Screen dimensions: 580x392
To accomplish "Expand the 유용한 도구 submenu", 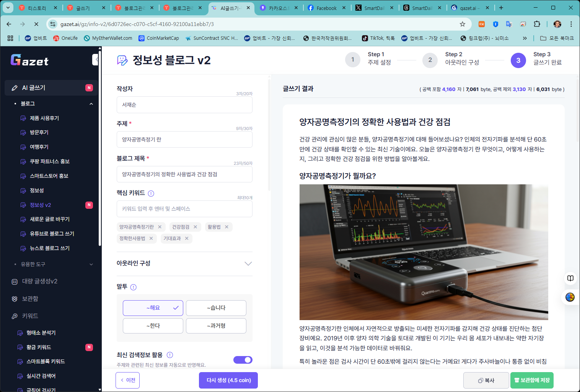I will (91, 264).
